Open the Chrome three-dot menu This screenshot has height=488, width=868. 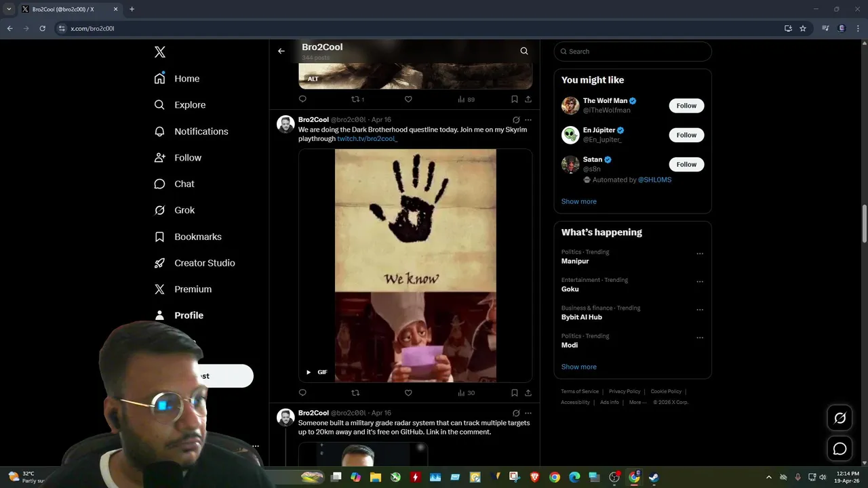(858, 28)
